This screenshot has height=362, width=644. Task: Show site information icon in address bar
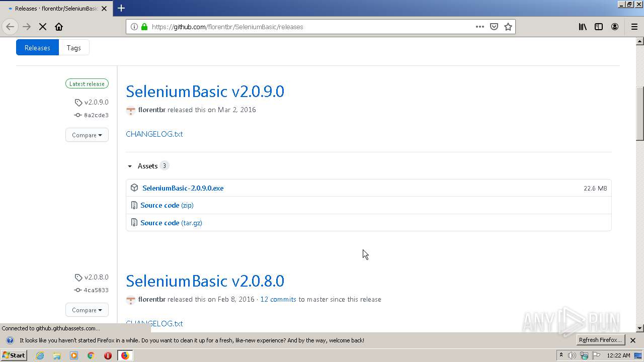134,27
